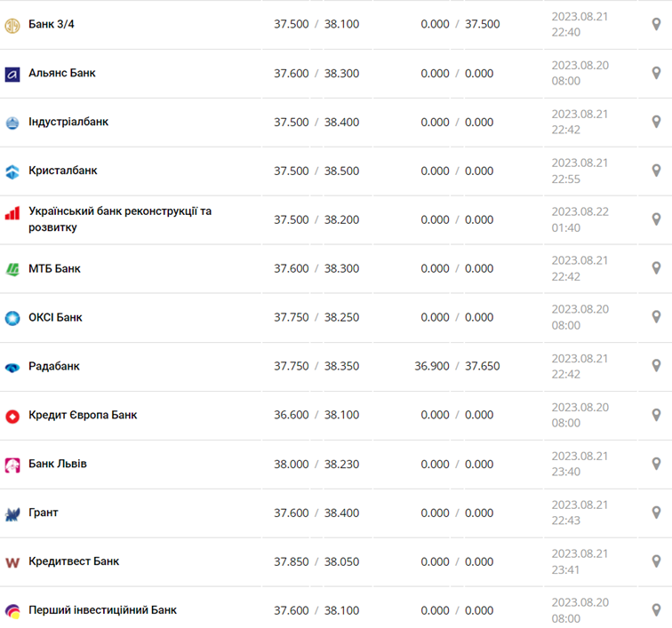
Task: Show Банк Львів on map pin
Action: [x=656, y=464]
